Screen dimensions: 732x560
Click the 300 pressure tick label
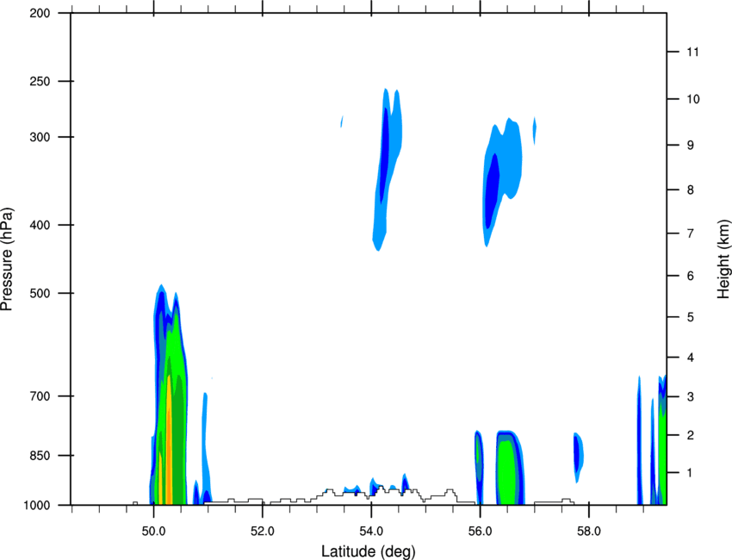click(x=39, y=137)
